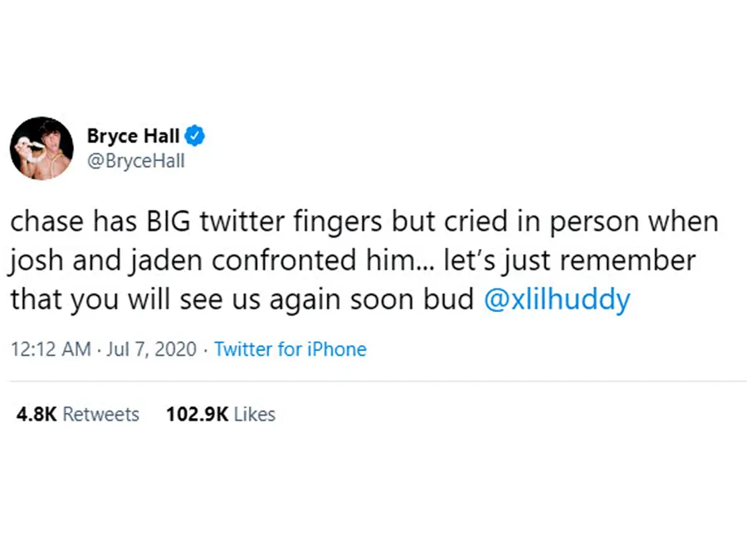Screen dimensions: 747x560
Task: Click the verified checkmark beside Bryce Hall
Action: click(x=195, y=134)
